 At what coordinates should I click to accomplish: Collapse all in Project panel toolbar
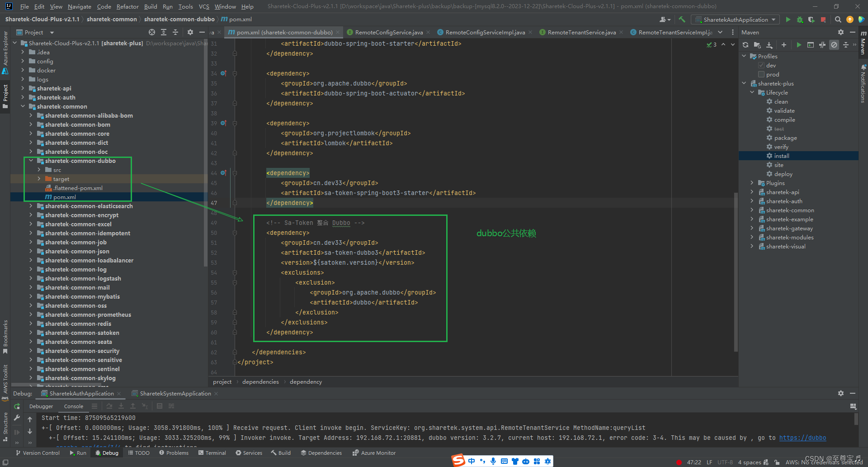pos(175,32)
